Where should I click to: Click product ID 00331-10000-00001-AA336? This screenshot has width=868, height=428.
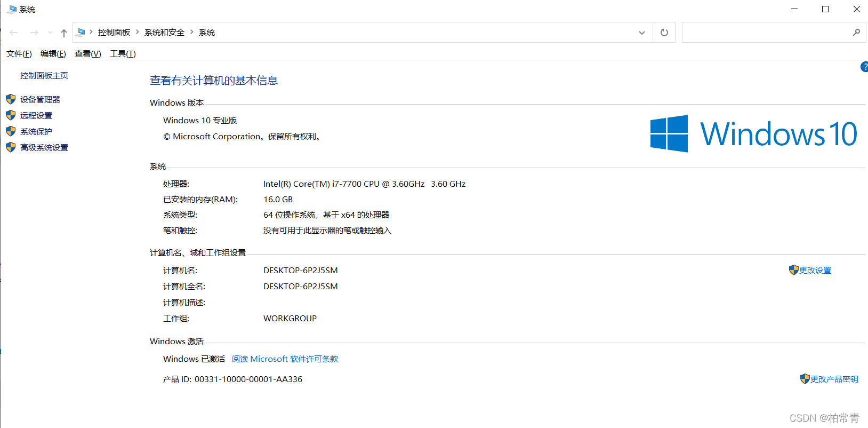(x=248, y=379)
